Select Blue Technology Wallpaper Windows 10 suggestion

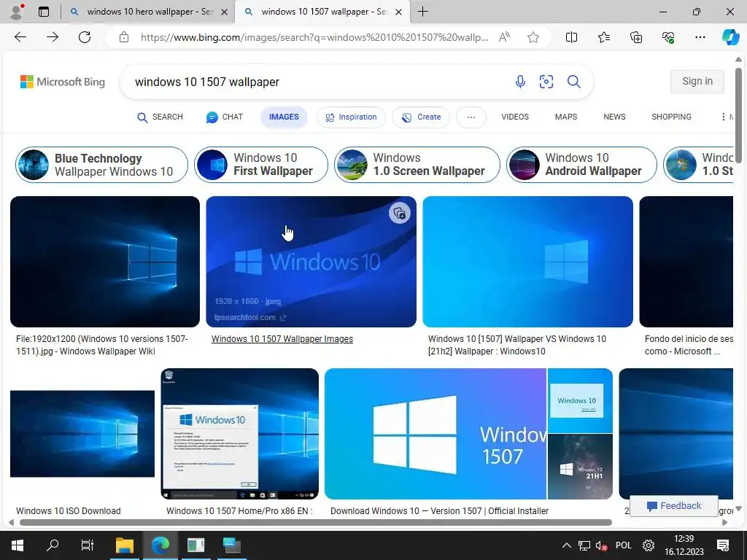[101, 165]
